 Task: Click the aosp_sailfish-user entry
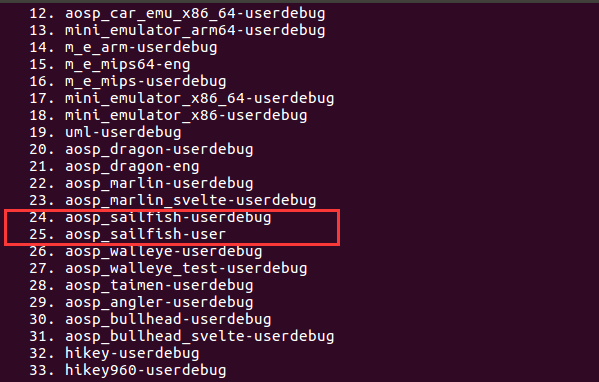[146, 234]
